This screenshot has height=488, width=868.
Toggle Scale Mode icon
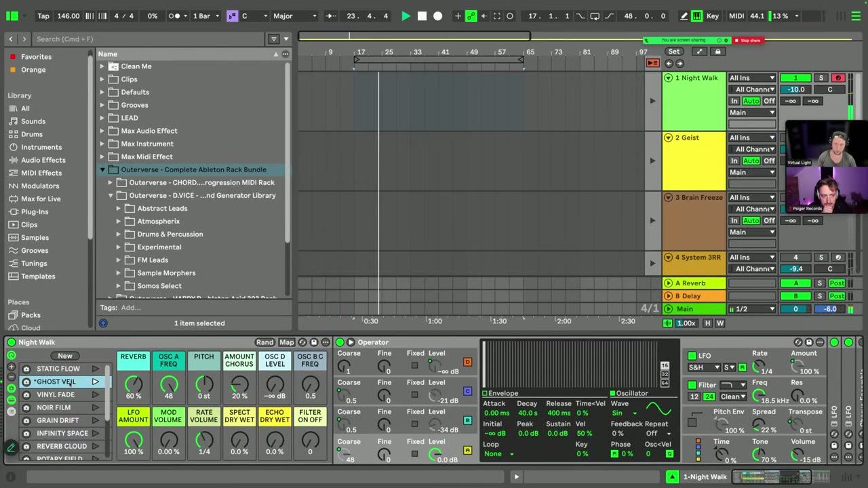point(233,16)
